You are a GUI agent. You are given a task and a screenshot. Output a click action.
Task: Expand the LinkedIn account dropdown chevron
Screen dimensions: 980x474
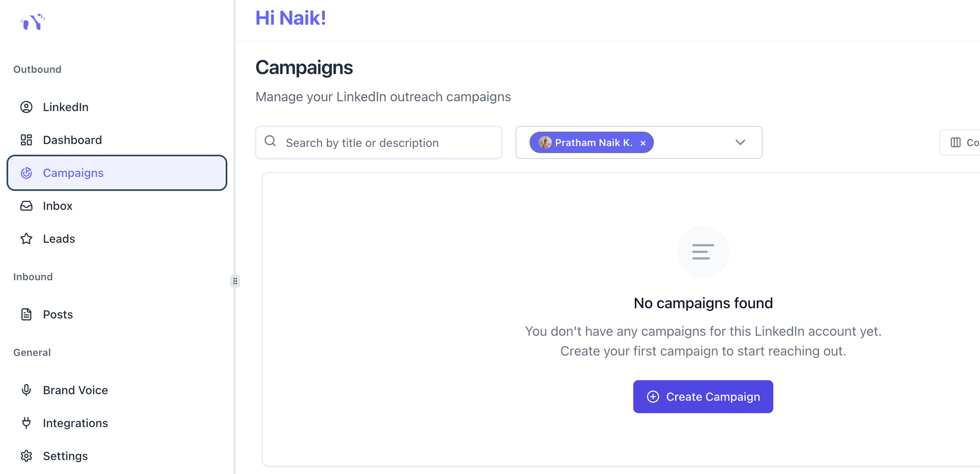[x=740, y=142]
